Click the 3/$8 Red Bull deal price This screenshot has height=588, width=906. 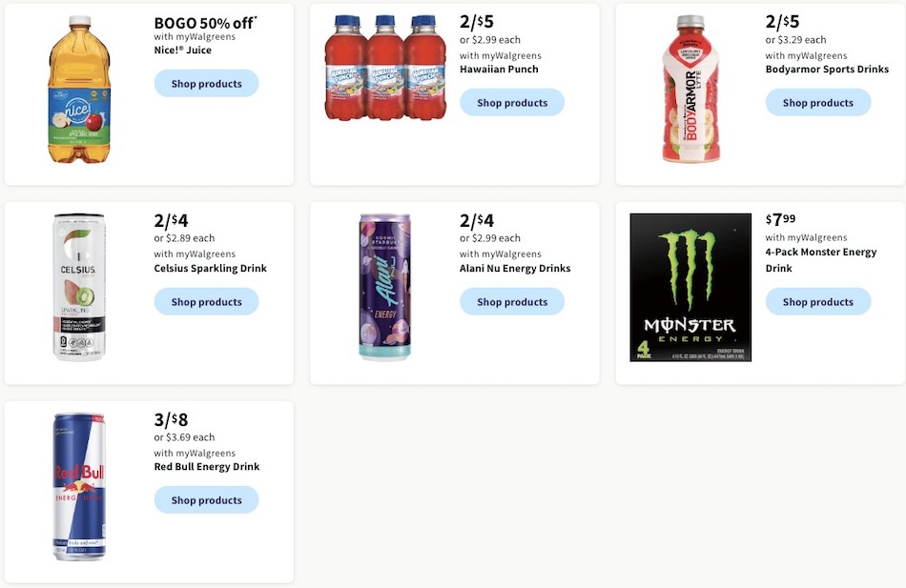170,419
